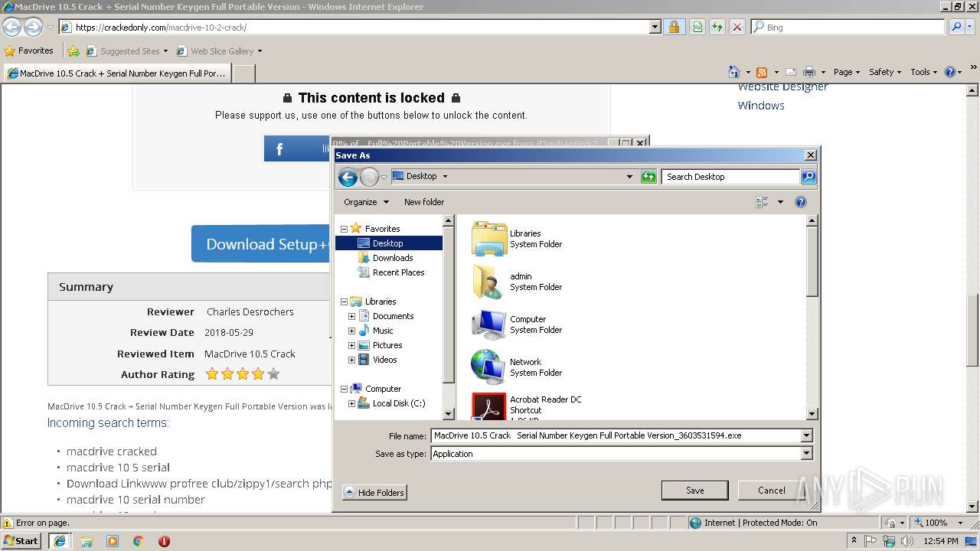Open the Save as type dropdown
This screenshot has height=551, width=980.
[x=806, y=454]
